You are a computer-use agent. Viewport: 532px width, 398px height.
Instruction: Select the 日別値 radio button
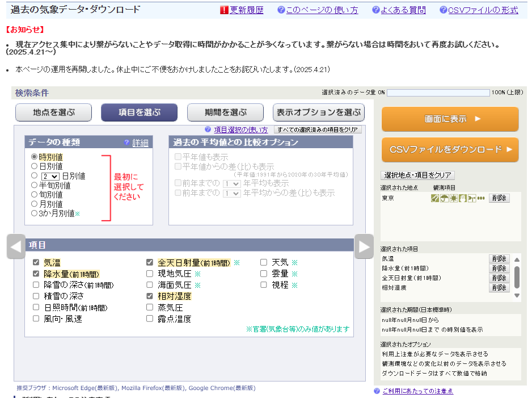[x=34, y=166]
